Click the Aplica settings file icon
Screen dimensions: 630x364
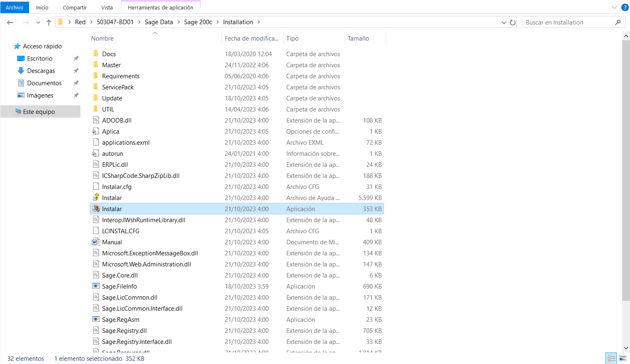[96, 131]
